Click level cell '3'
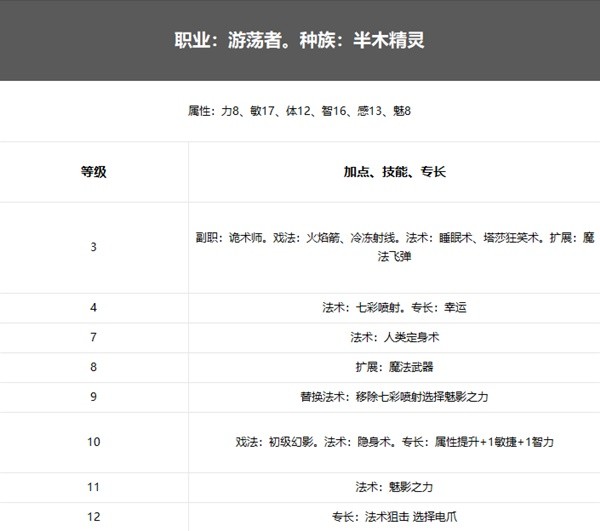This screenshot has width=600, height=531. click(93, 247)
